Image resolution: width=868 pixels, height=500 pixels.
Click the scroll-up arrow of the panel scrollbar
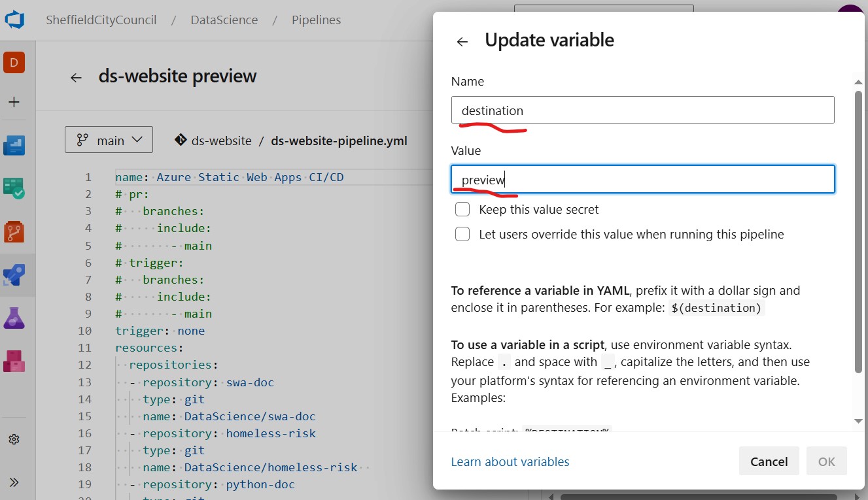(x=859, y=82)
